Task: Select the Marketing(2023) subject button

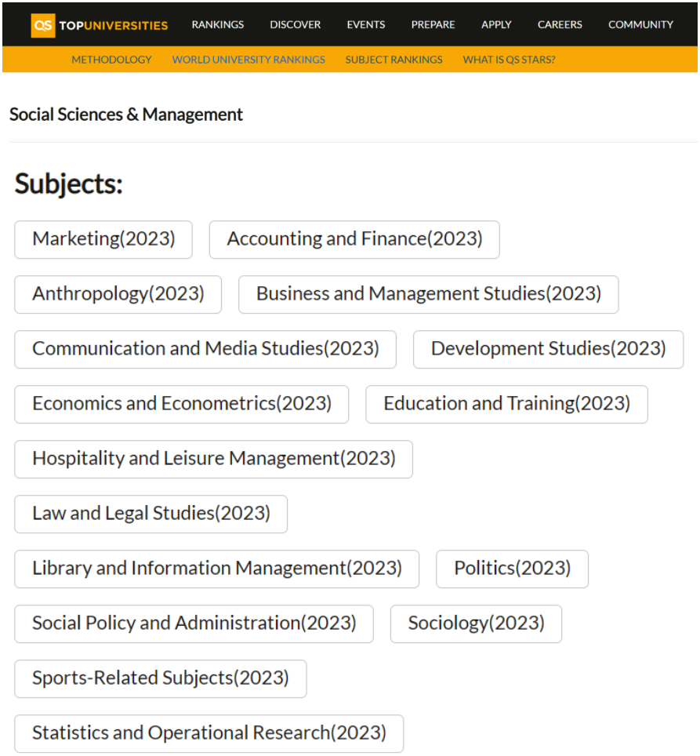Action: pyautogui.click(x=103, y=239)
